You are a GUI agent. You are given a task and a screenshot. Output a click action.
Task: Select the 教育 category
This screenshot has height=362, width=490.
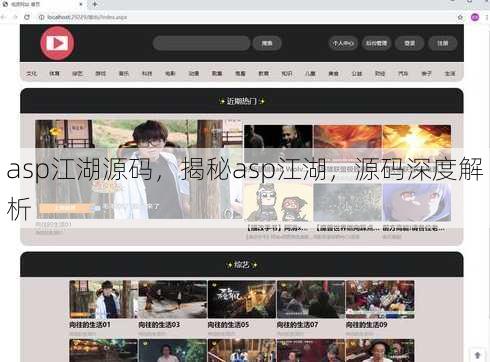pyautogui.click(x=263, y=73)
